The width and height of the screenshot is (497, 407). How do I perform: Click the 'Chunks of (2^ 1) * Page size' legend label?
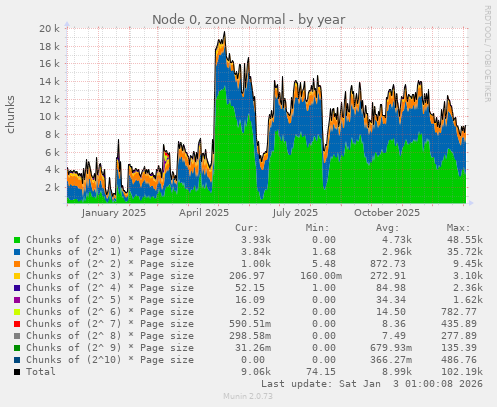pos(110,252)
